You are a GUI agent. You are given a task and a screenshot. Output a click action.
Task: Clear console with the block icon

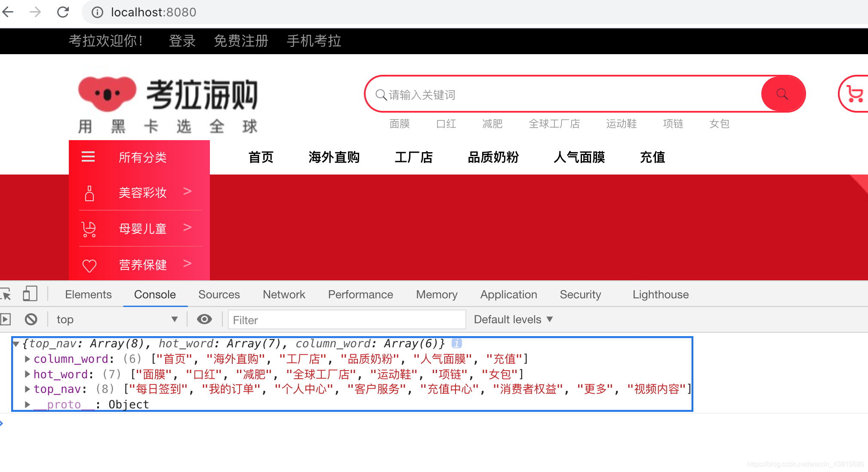31,319
